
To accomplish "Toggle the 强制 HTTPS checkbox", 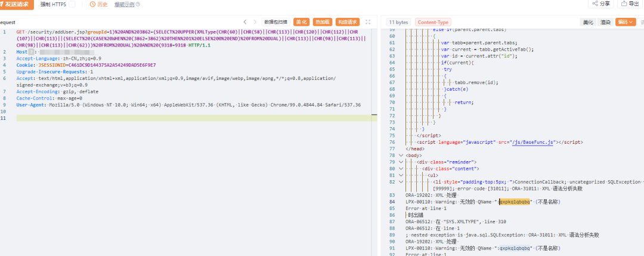I will tap(72, 5).
